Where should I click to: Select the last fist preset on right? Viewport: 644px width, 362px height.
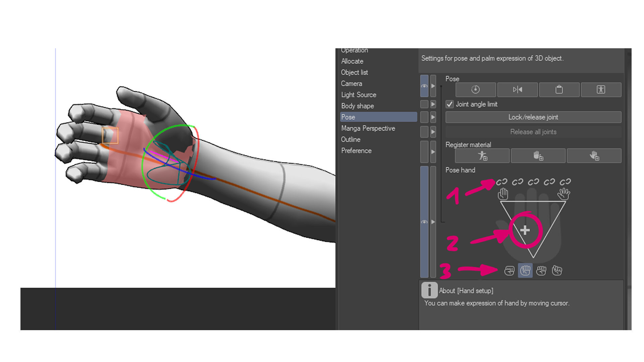tap(557, 270)
